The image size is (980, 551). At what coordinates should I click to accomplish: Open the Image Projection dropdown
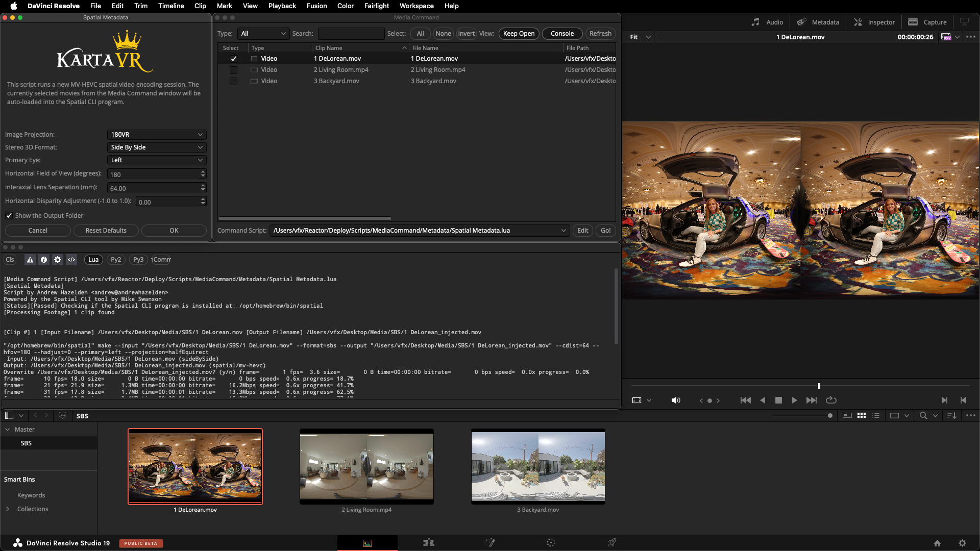pyautogui.click(x=156, y=135)
